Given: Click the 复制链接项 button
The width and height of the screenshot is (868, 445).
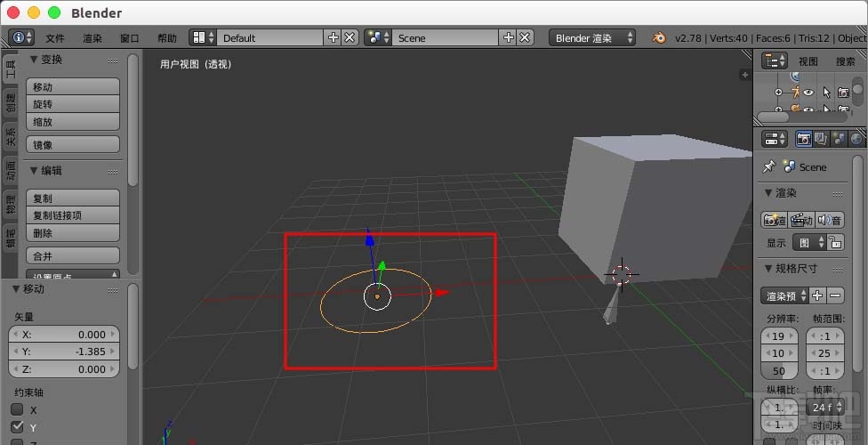Looking at the screenshot, I should click(73, 215).
